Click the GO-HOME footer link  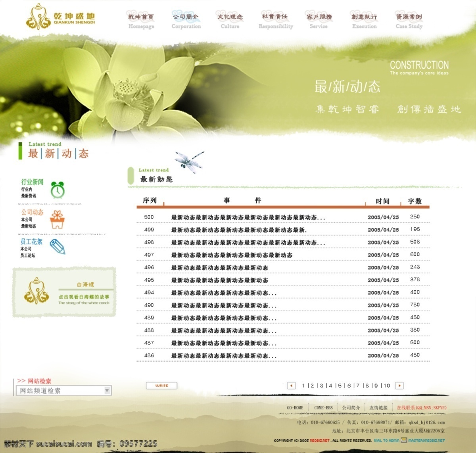295,408
